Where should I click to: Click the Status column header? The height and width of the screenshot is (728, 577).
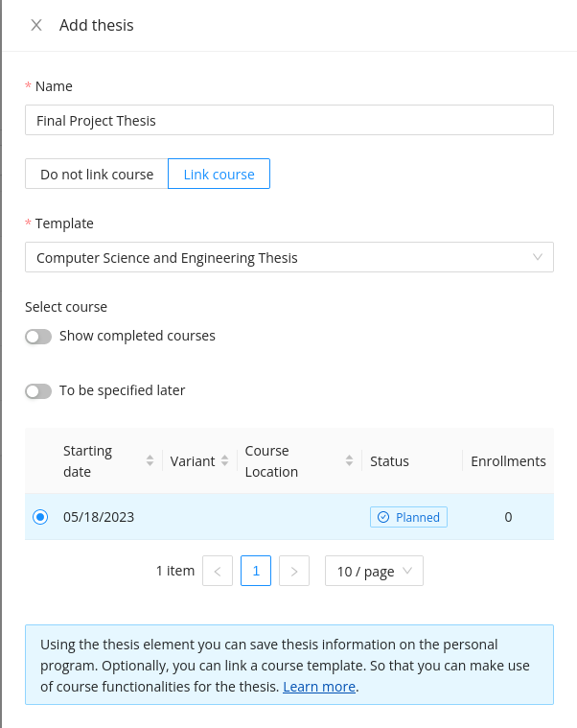point(389,461)
